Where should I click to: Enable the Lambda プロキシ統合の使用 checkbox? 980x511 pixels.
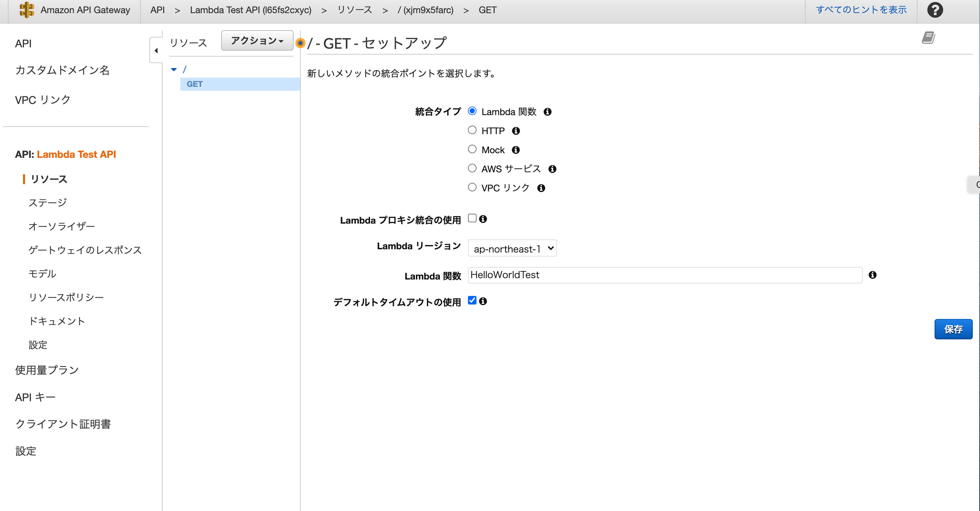tap(472, 218)
